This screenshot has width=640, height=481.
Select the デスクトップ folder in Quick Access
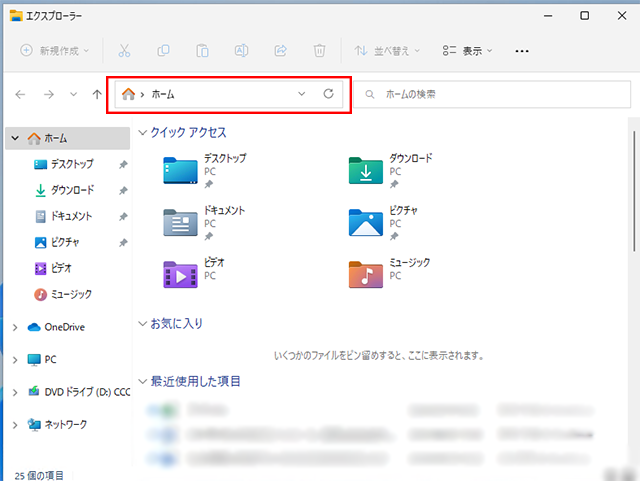(x=205, y=171)
